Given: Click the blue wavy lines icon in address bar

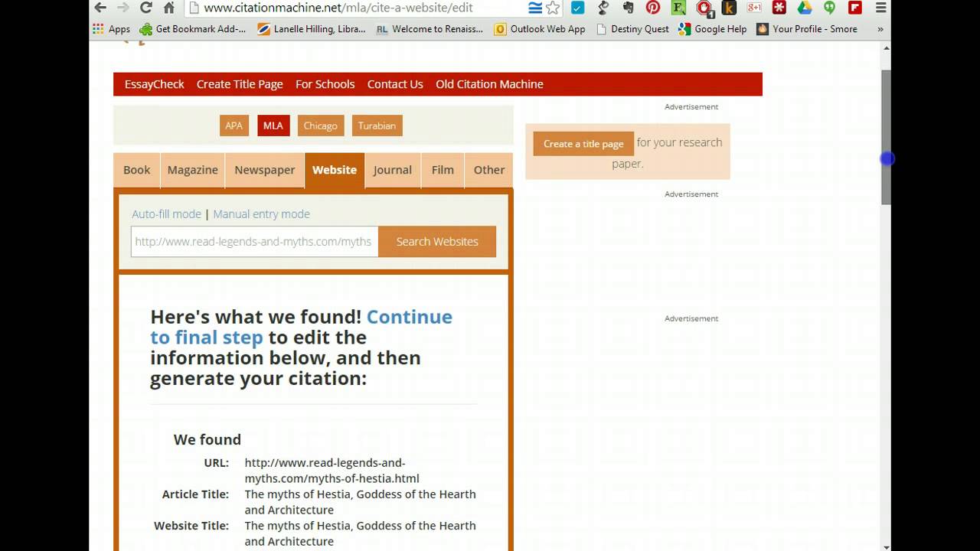Looking at the screenshot, I should coord(535,8).
